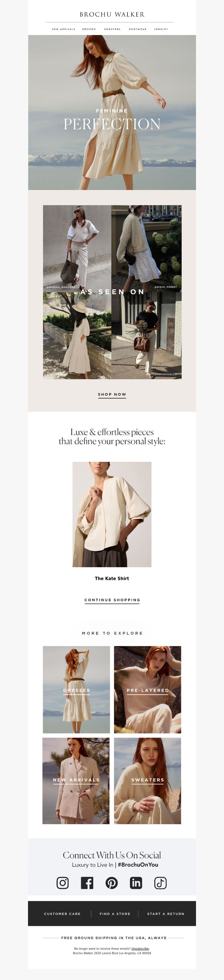Open Footwear from the header menu
Image resolution: width=224 pixels, height=980 pixels.
point(138,29)
